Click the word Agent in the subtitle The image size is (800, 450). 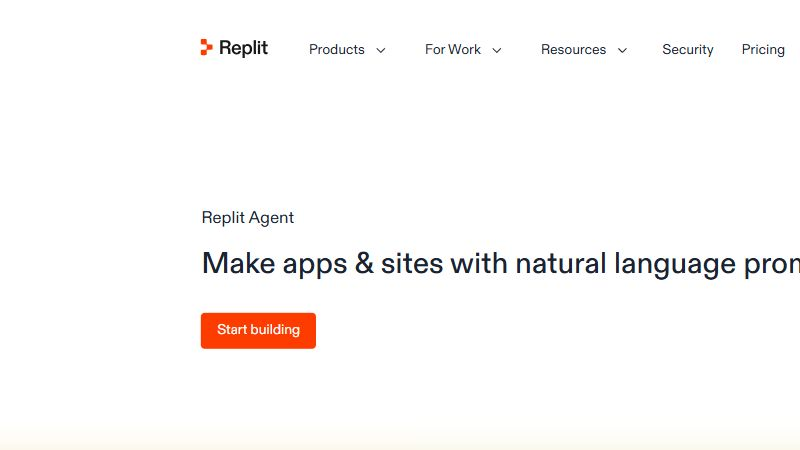pos(271,219)
